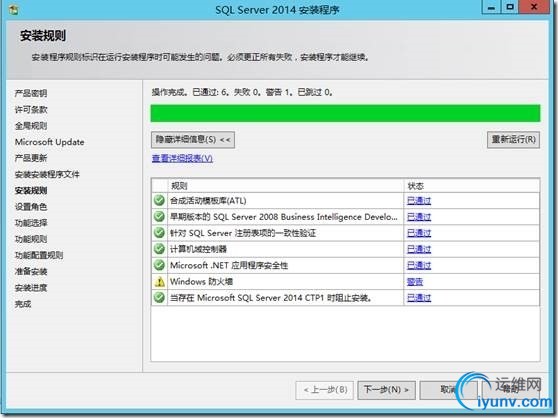Click the check icon for SQL Server 2008 Business Intelligence row
558x418 pixels.
tap(159, 216)
